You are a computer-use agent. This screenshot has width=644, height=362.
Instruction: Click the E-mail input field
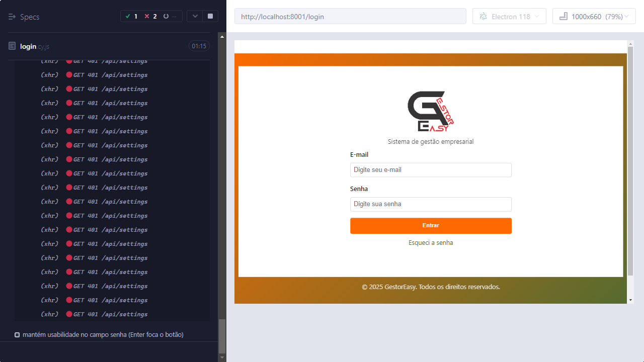point(431,170)
